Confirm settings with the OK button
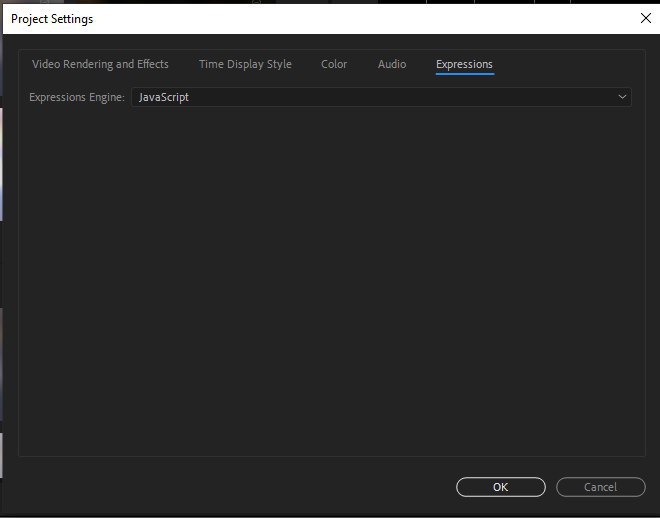This screenshot has width=660, height=518. click(x=500, y=487)
